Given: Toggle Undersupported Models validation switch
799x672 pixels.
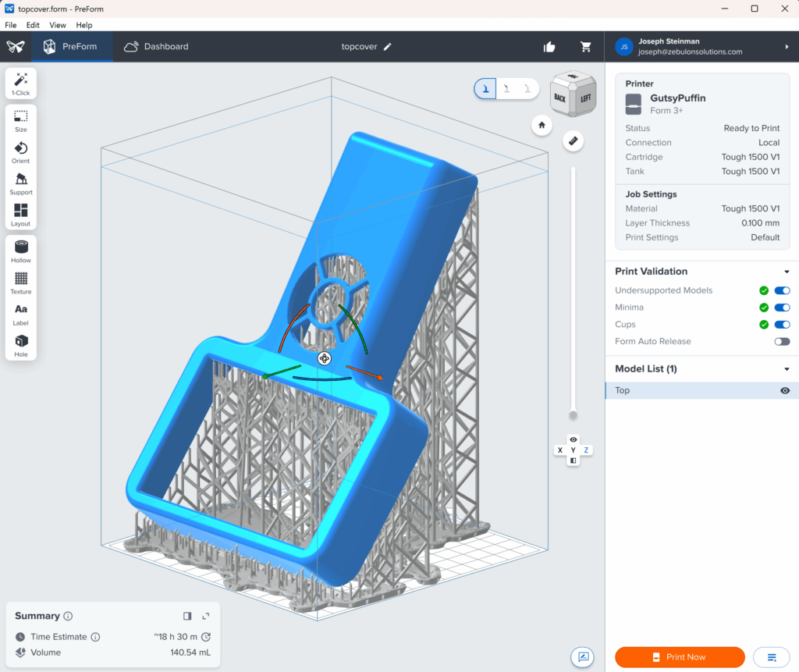Looking at the screenshot, I should (782, 290).
